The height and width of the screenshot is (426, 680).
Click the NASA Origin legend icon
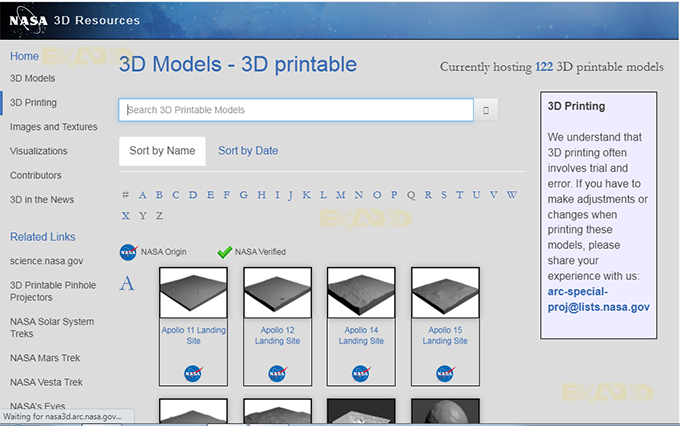point(128,252)
